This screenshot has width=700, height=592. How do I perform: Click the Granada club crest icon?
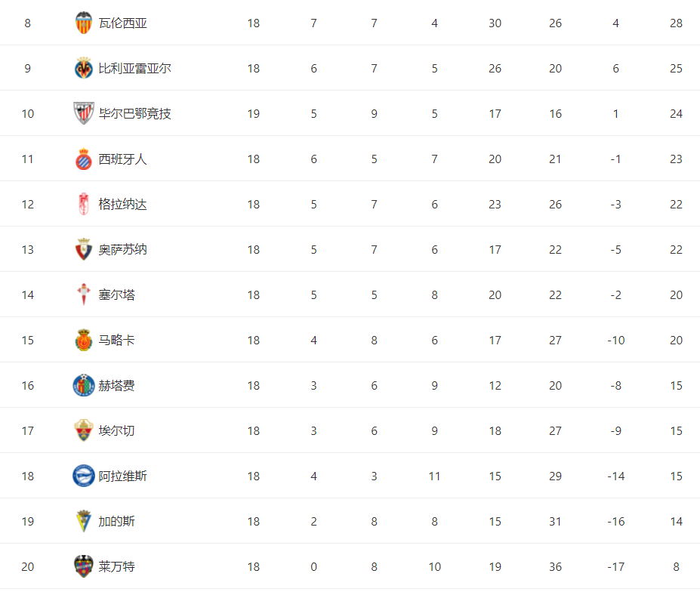pyautogui.click(x=84, y=204)
